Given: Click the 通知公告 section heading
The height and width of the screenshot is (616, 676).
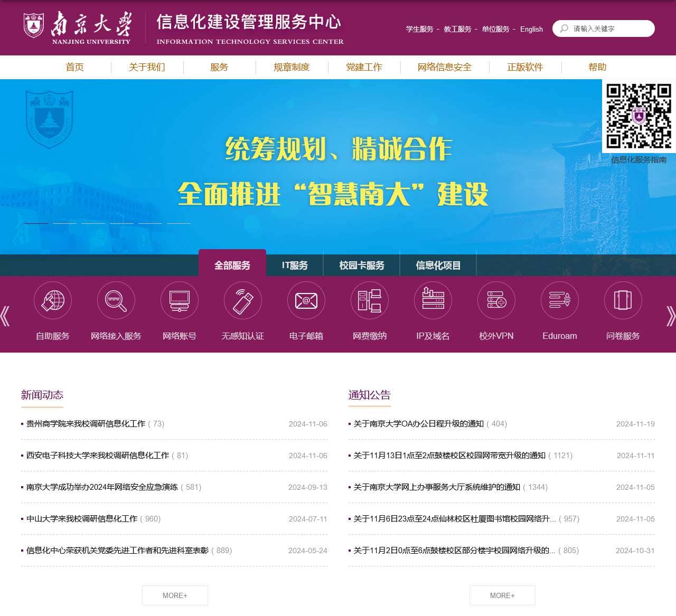Looking at the screenshot, I should [370, 395].
